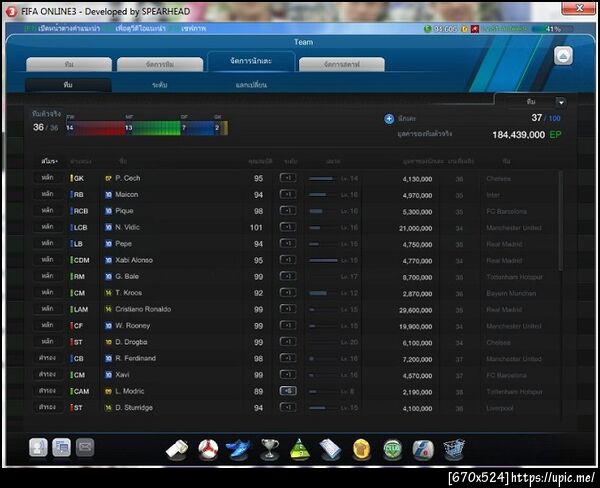Open the status selector in W. Rooney row
This screenshot has width=600, height=488.
pyautogui.click(x=48, y=325)
